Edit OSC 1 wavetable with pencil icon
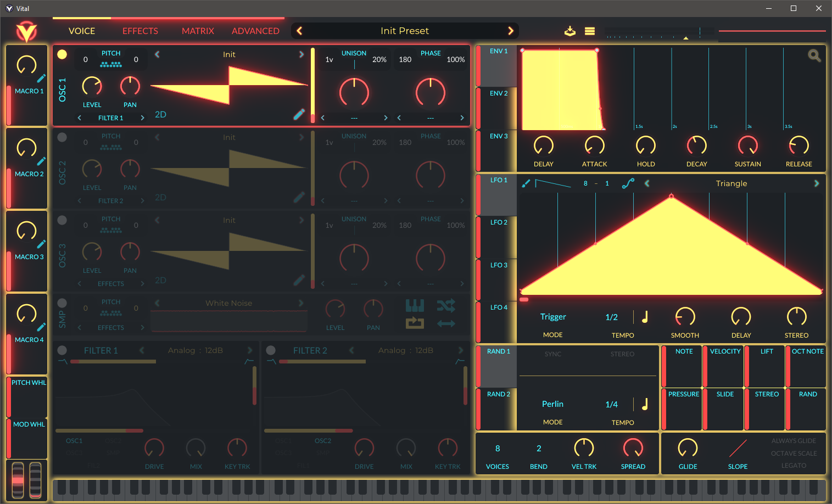This screenshot has height=504, width=832. coord(299,114)
